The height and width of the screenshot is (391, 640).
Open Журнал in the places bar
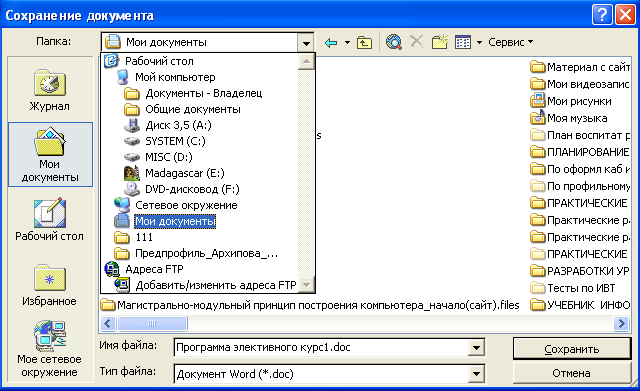tap(50, 89)
